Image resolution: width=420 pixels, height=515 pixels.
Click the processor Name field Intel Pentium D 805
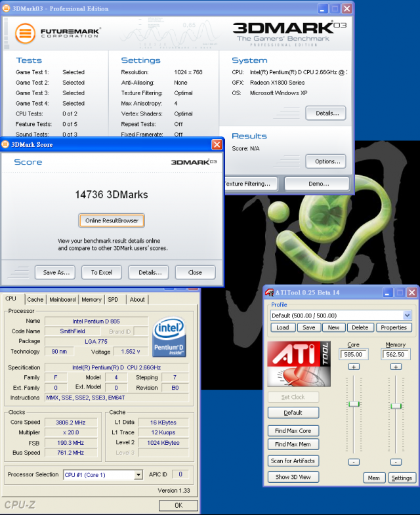click(96, 321)
